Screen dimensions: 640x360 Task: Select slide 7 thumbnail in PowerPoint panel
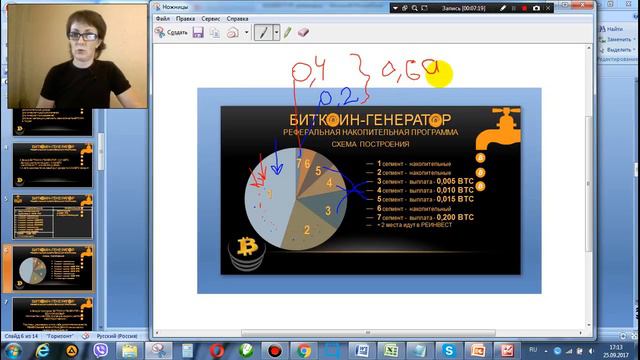pyautogui.click(x=52, y=314)
